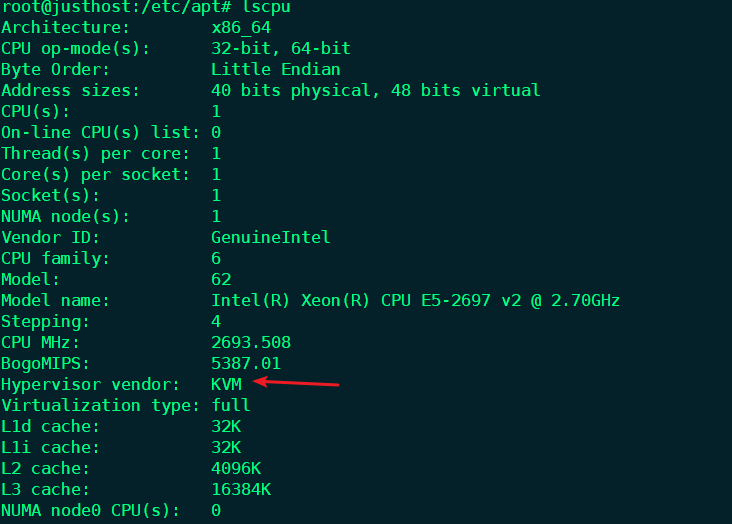This screenshot has width=732, height=524.
Task: Click the CPU MHz 2693.508 value
Action: 251,342
